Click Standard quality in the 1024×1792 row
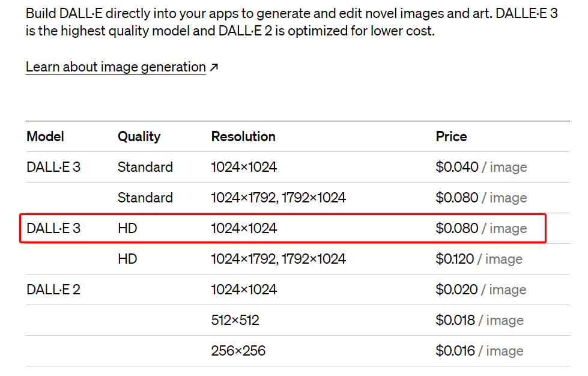The width and height of the screenshot is (588, 376). coord(145,198)
